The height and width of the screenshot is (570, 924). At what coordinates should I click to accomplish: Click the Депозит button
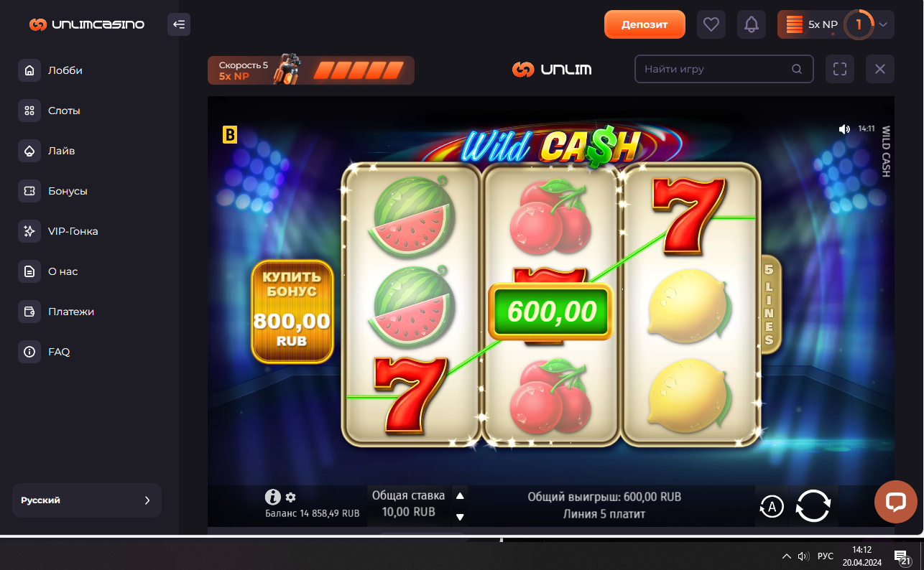pos(645,24)
